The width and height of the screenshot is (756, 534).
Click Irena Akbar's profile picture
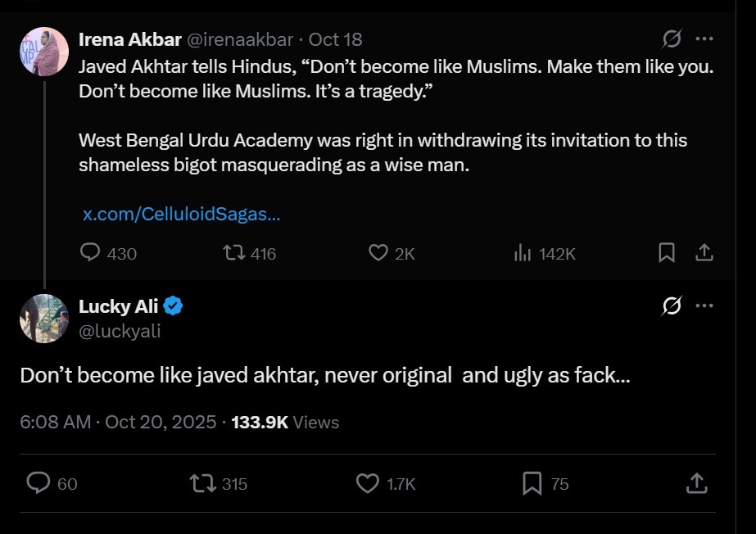(x=43, y=51)
